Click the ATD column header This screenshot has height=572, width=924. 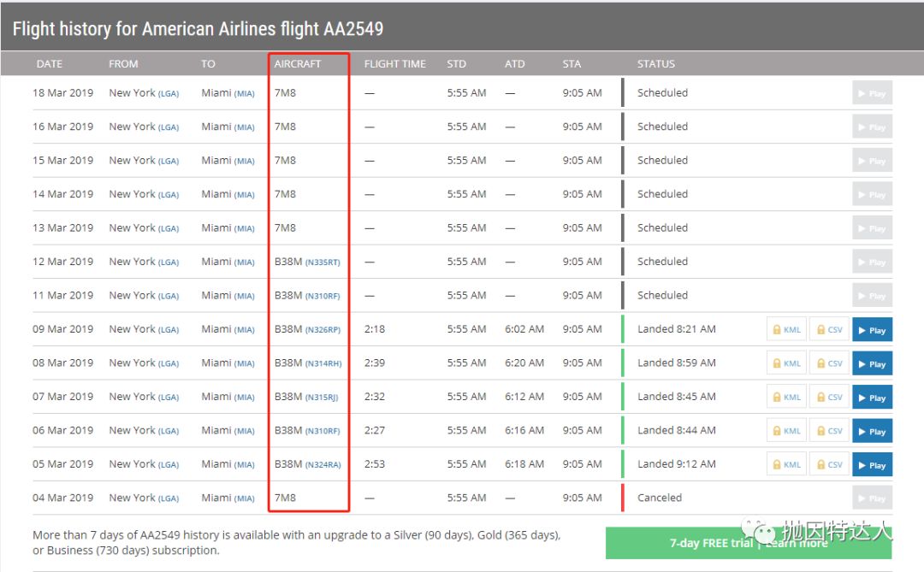point(514,63)
